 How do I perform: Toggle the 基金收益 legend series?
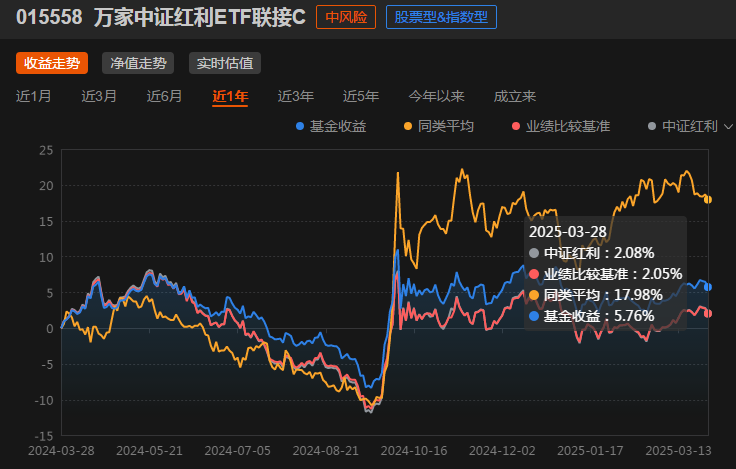coord(331,126)
